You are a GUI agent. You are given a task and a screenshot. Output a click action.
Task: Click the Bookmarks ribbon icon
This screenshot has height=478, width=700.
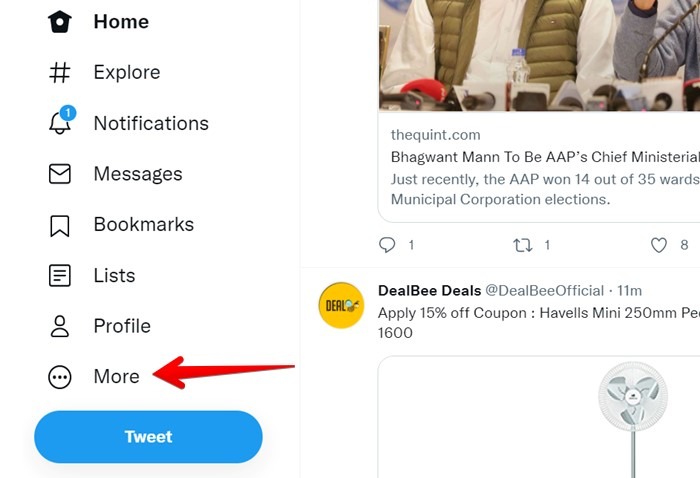(60, 225)
